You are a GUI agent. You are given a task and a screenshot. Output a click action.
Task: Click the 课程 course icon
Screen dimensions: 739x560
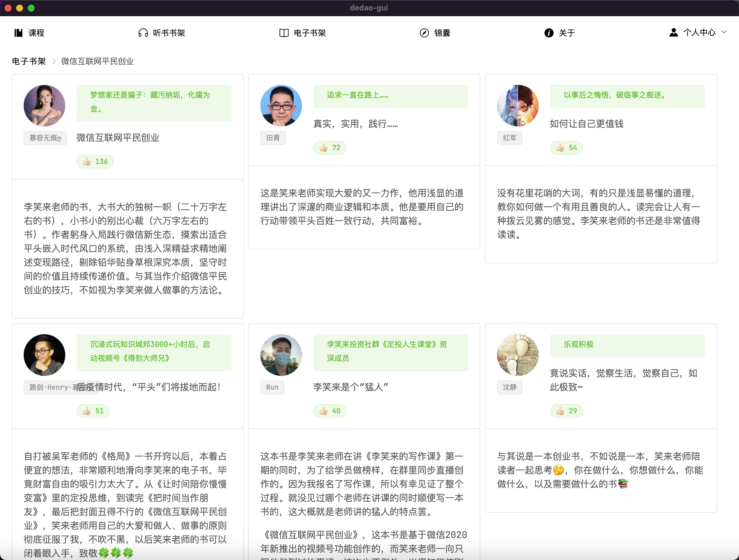tap(18, 33)
